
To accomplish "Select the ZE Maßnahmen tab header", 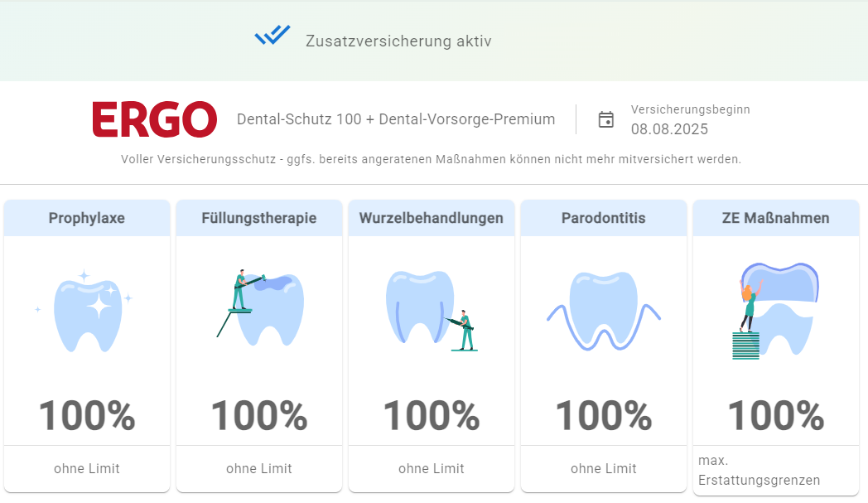I will pos(775,218).
